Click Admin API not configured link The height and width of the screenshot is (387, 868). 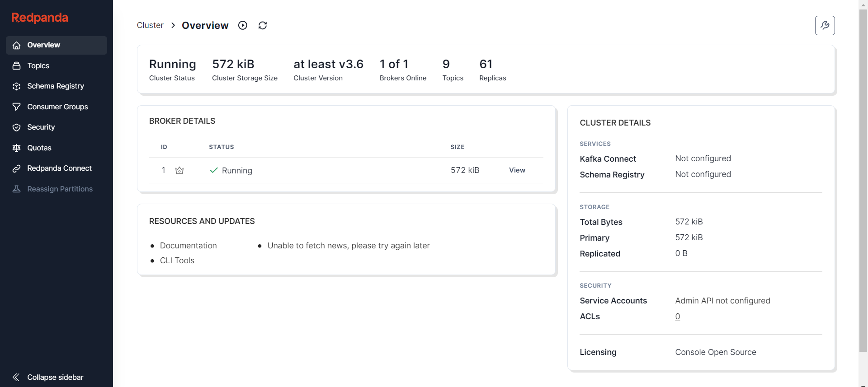click(722, 301)
